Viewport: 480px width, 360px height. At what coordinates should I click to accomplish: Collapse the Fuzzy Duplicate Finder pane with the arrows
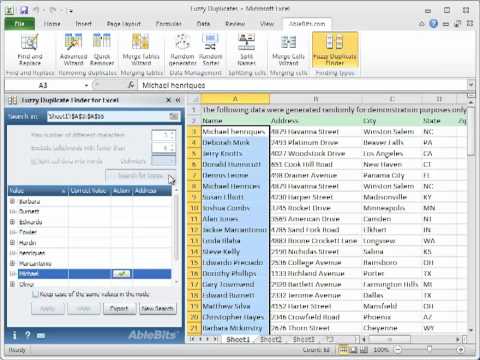178,100
